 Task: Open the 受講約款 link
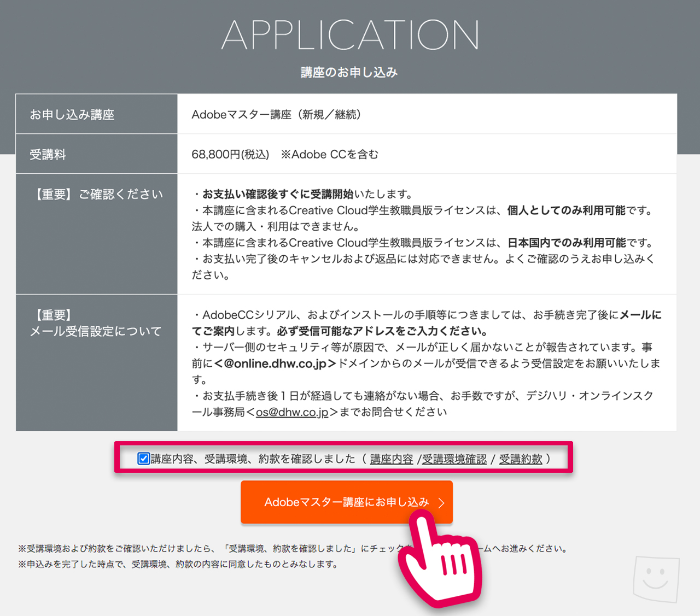click(521, 459)
